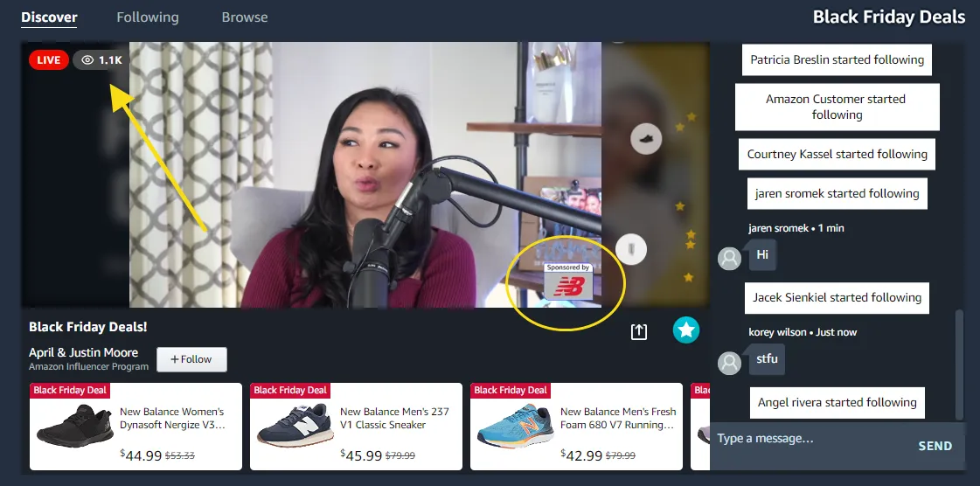Click the blue Fresh Foam 680 shoe thumbnail
Viewport: 980px width, 486px height.
516,426
